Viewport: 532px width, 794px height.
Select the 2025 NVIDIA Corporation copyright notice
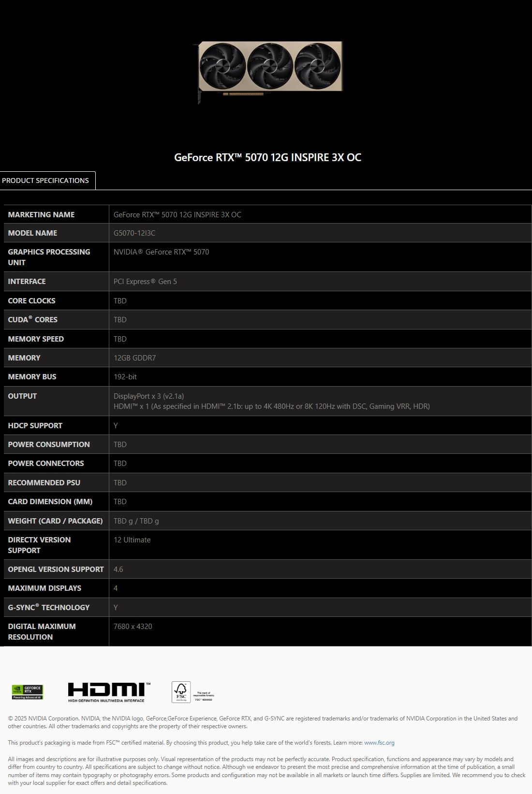[x=263, y=722]
